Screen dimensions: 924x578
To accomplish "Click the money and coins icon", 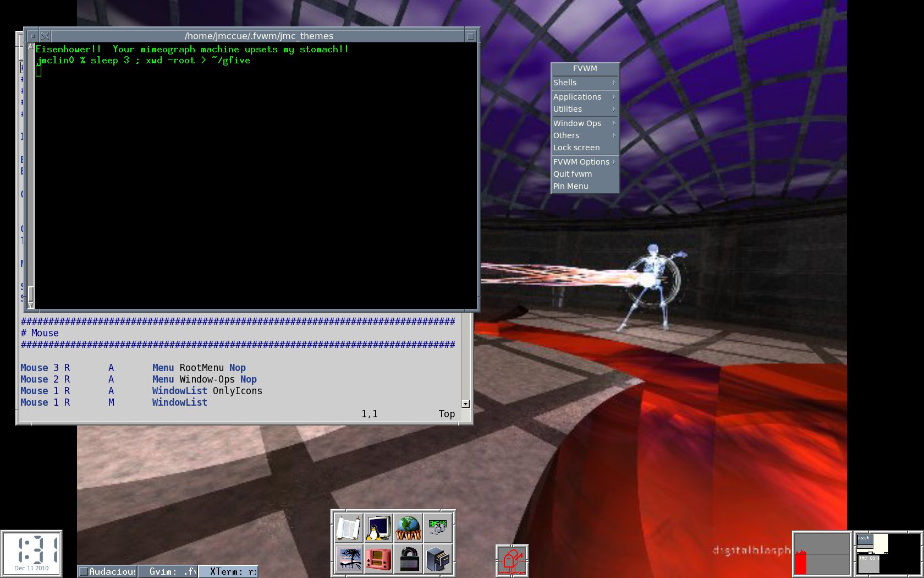I will click(438, 528).
